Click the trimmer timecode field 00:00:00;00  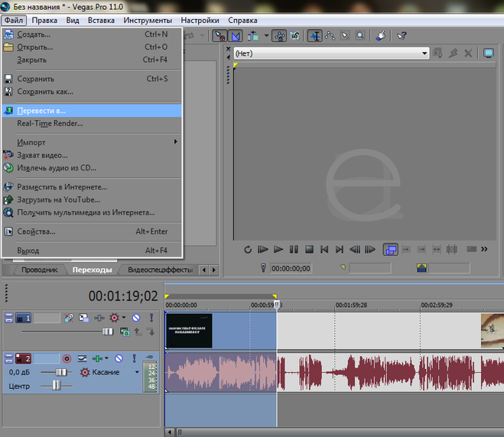(x=291, y=268)
